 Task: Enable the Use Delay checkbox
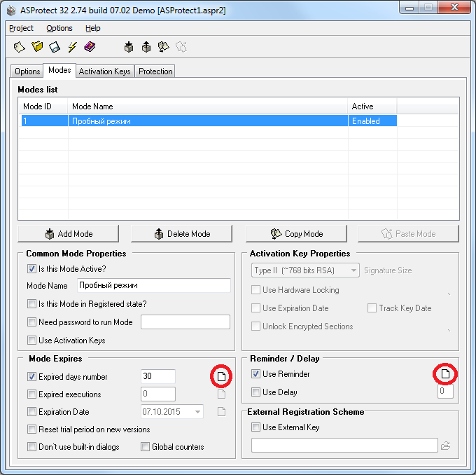tap(255, 392)
